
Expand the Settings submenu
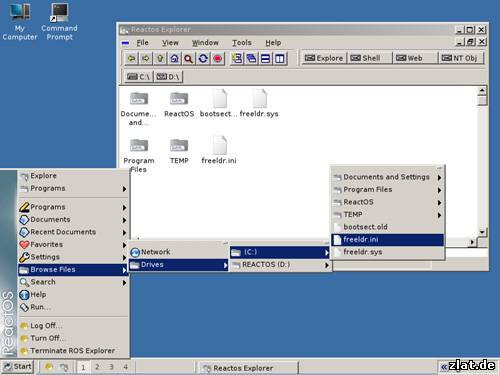pyautogui.click(x=73, y=257)
